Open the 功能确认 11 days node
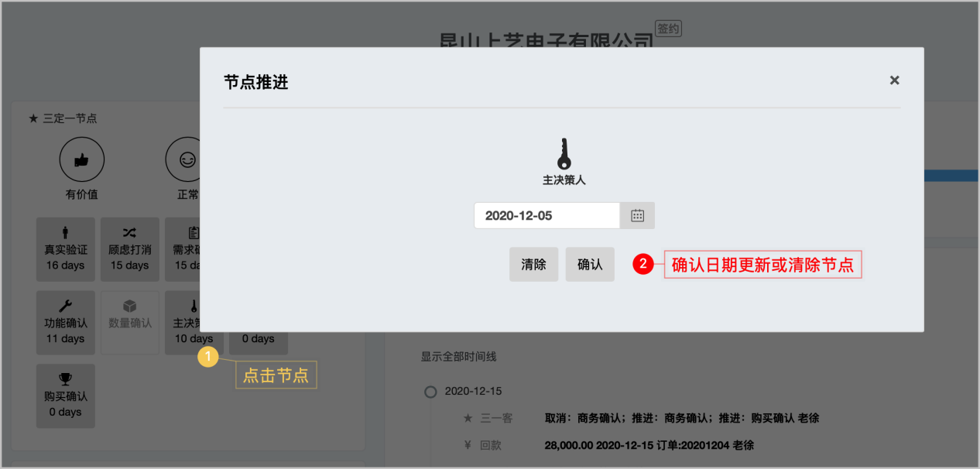This screenshot has height=469, width=980. coord(66,323)
